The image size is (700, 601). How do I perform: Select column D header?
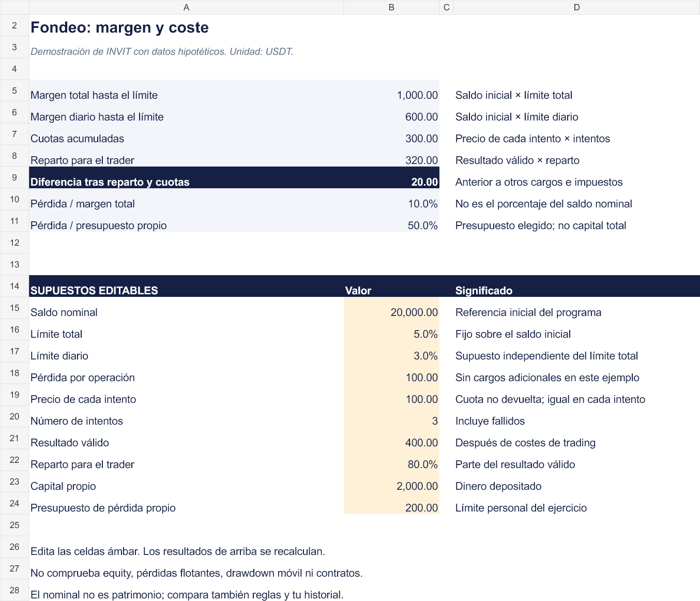tap(576, 7)
